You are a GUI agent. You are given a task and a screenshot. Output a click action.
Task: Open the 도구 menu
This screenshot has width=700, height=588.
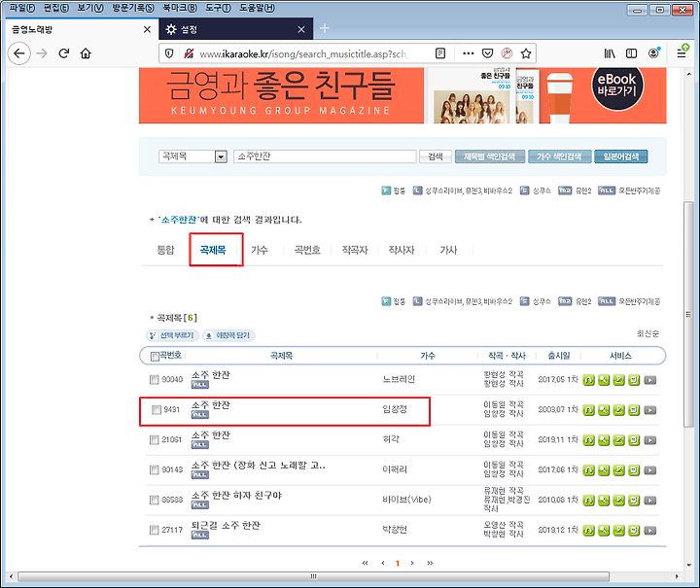tap(219, 8)
